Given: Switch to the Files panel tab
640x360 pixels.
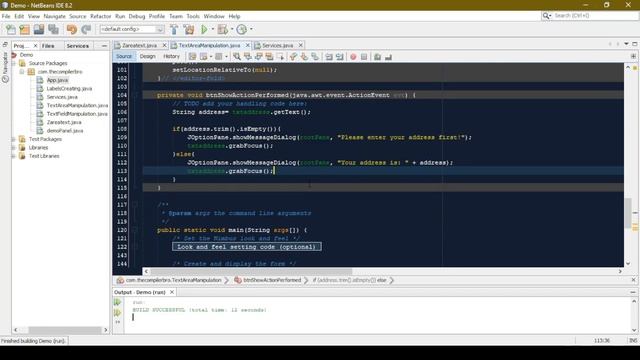Looking at the screenshot, I should 48,46.
